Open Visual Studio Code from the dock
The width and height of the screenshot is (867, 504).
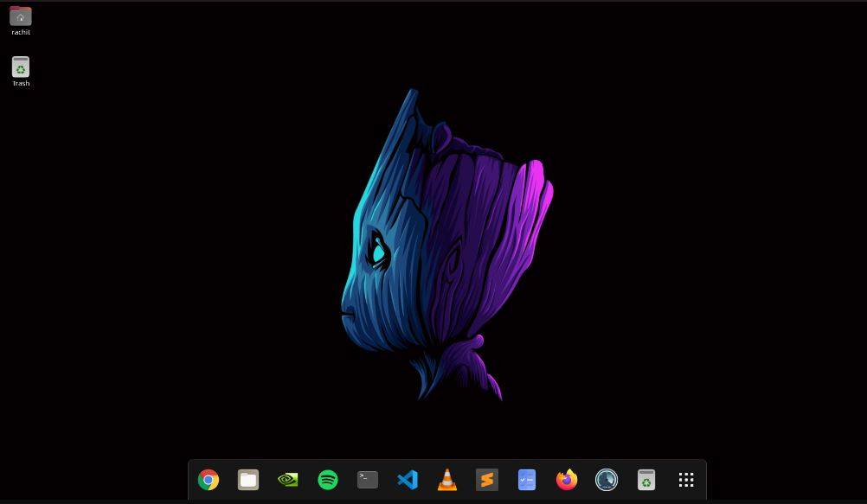pyautogui.click(x=408, y=480)
